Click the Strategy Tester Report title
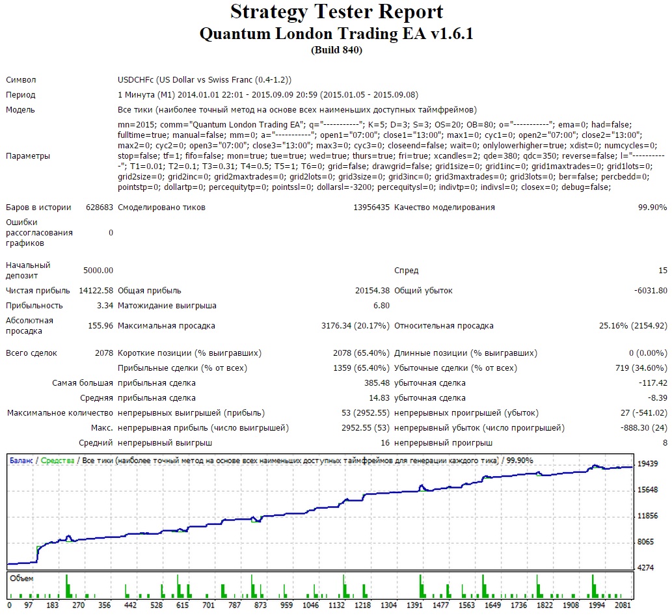Screen dimensions: 672x616 [336, 12]
